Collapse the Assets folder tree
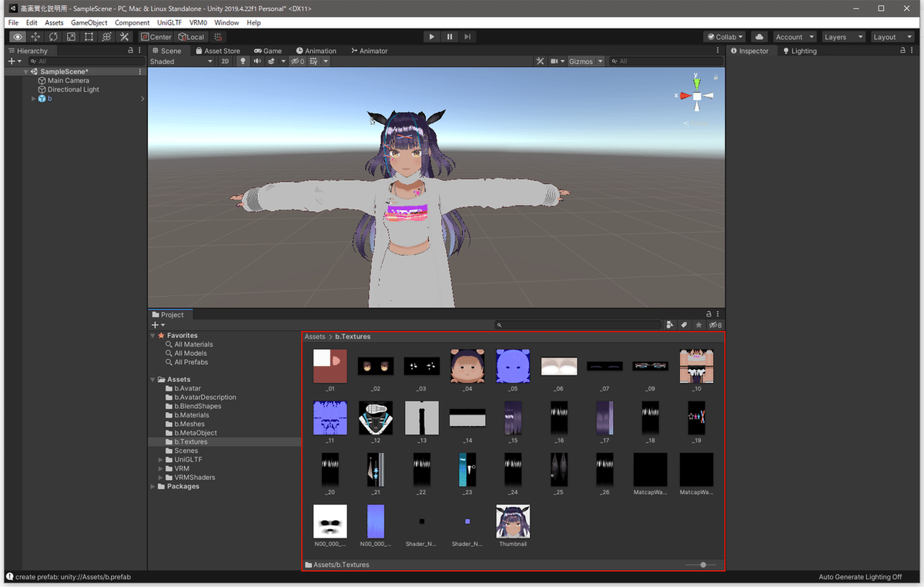Screen dimensions: 924x587 [x=152, y=380]
